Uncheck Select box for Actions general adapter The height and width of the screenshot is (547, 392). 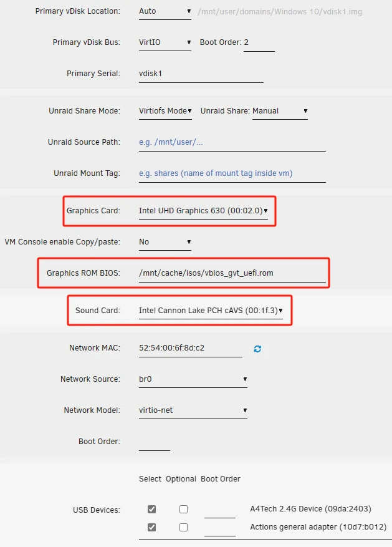click(151, 527)
